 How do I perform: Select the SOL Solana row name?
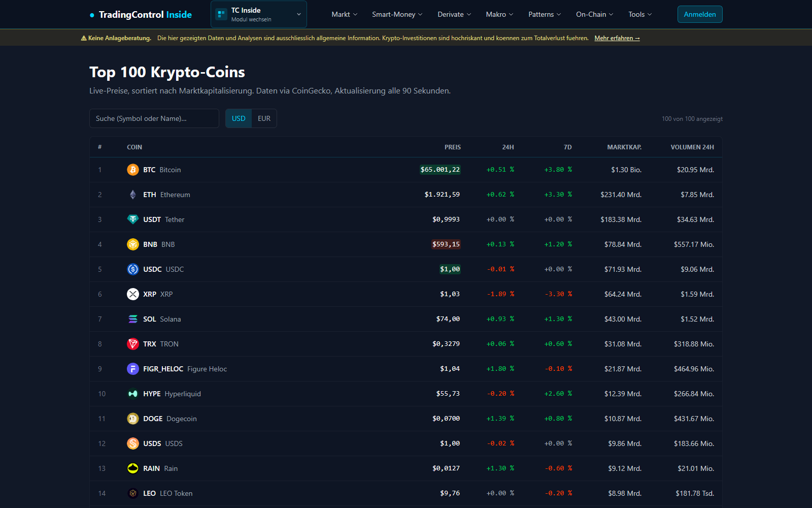[x=162, y=319]
